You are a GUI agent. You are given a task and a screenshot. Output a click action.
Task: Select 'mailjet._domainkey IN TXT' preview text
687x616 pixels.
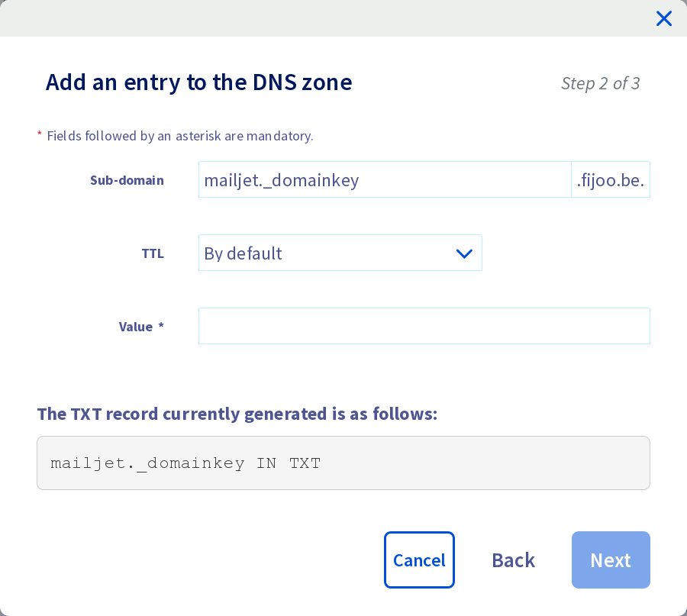coord(185,463)
